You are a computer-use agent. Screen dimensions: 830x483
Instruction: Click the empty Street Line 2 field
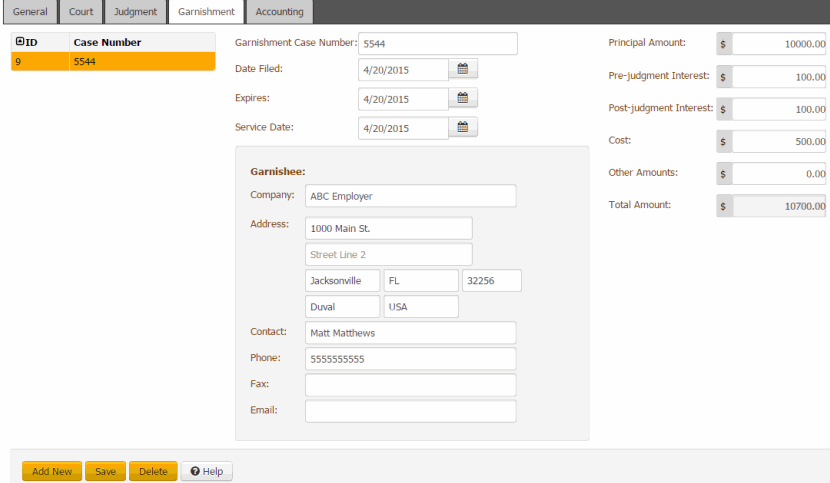point(388,255)
